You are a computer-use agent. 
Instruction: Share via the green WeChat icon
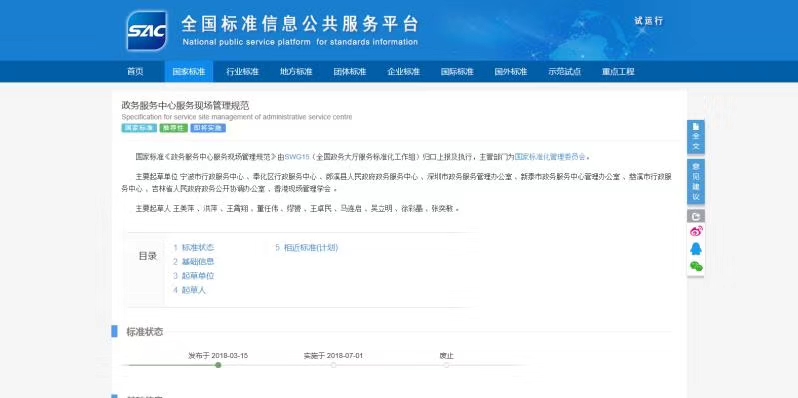pos(696,266)
